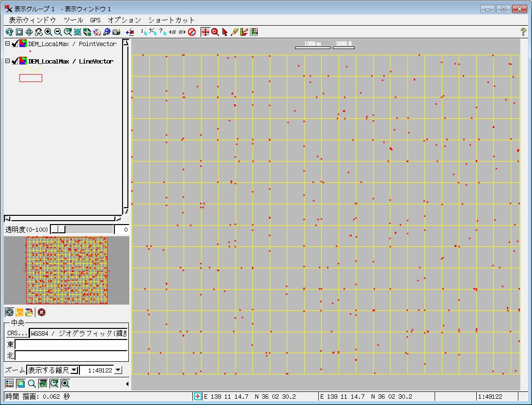The image size is (532, 405).
Task: Open the help question mark icon
Action: click(x=523, y=32)
